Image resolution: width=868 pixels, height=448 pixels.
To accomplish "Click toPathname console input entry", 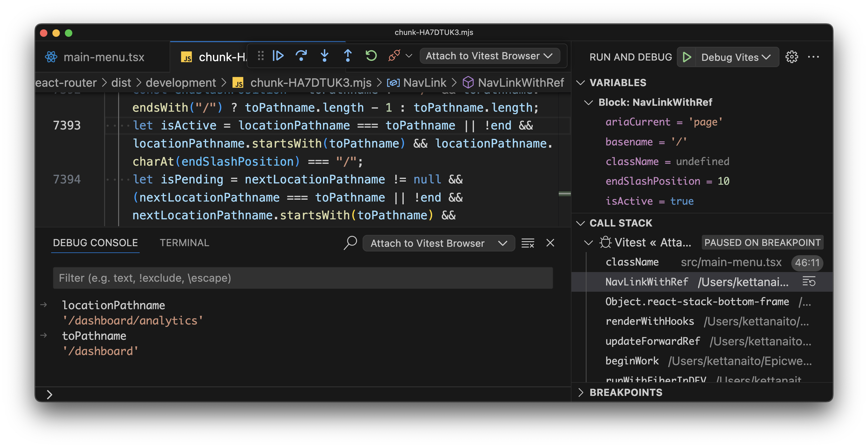I will coord(94,336).
